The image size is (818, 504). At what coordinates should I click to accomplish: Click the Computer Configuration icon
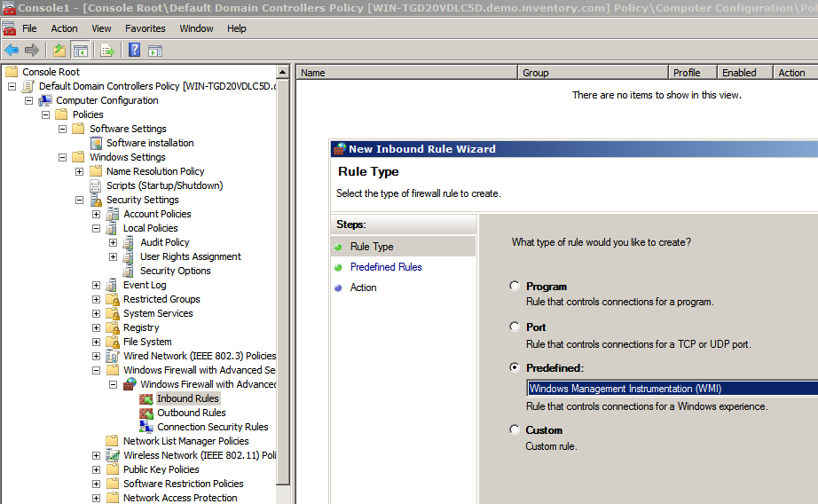click(45, 100)
